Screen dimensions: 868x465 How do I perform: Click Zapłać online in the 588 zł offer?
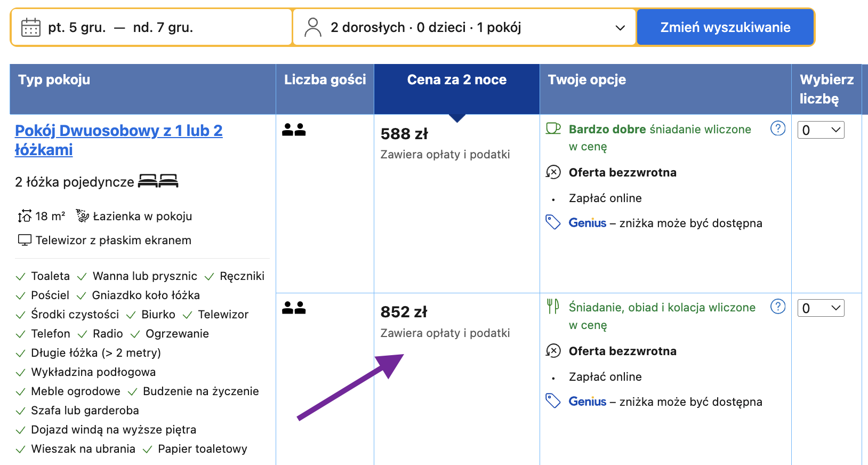pos(605,198)
